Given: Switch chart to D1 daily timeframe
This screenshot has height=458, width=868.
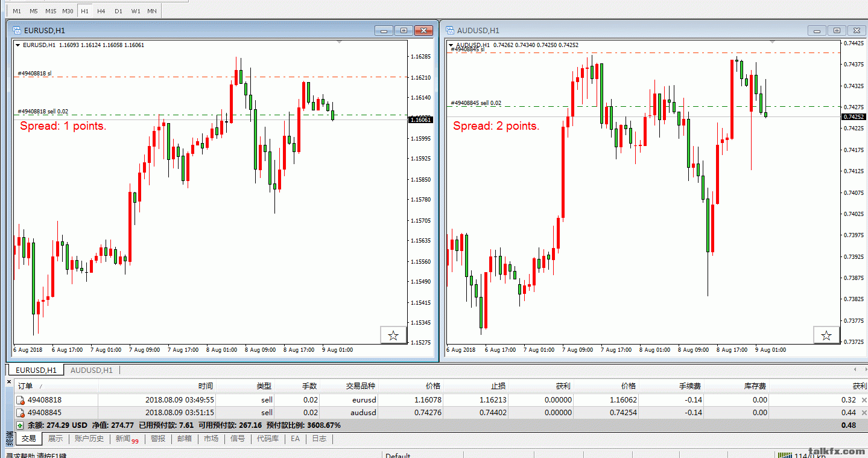Looking at the screenshot, I should point(118,11).
